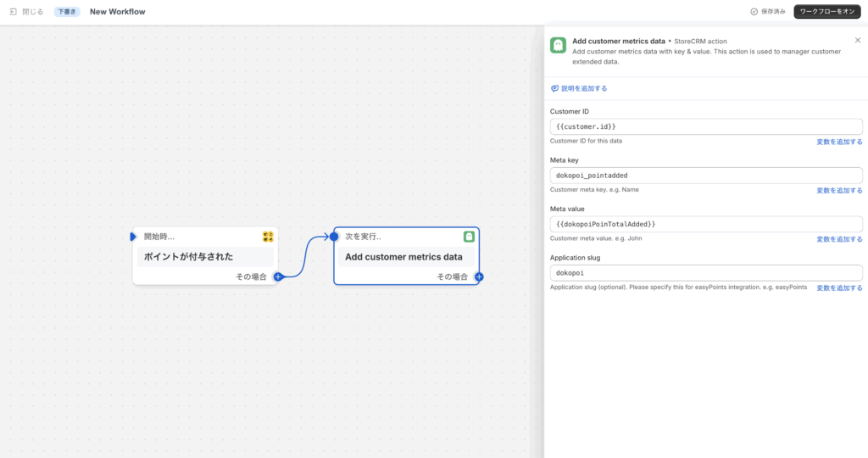Close the action settings panel
Image resolution: width=868 pixels, height=458 pixels.
[x=858, y=41]
